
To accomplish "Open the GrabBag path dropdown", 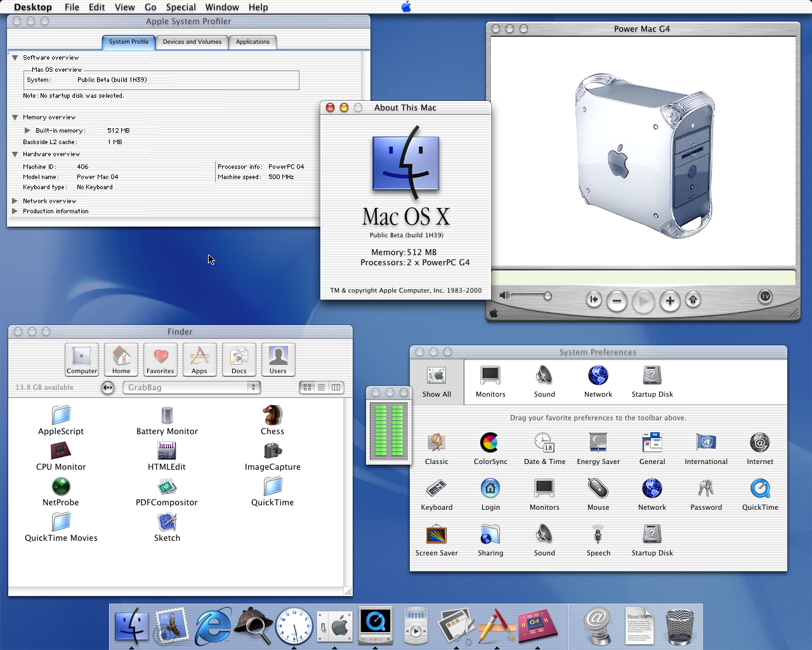I will click(191, 387).
